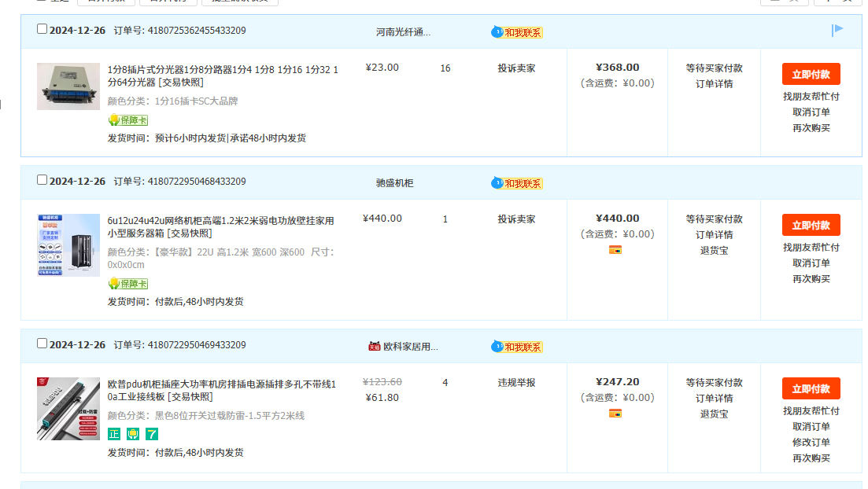Open the network cabinet product thumbnail
This screenshot has width=868, height=489.
(68, 245)
